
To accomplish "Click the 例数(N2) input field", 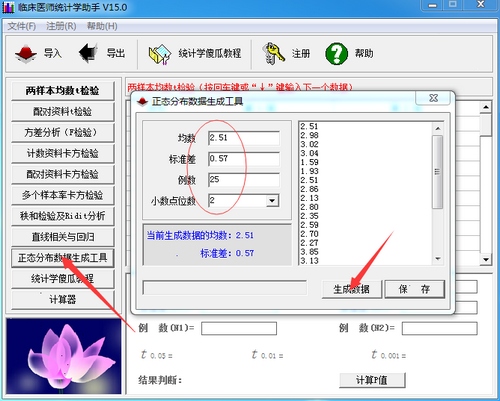I will [440, 329].
